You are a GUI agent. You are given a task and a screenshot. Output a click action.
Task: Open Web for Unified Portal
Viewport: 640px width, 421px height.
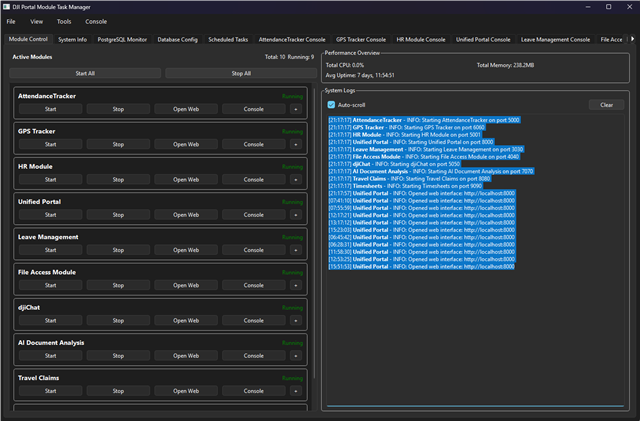point(186,215)
